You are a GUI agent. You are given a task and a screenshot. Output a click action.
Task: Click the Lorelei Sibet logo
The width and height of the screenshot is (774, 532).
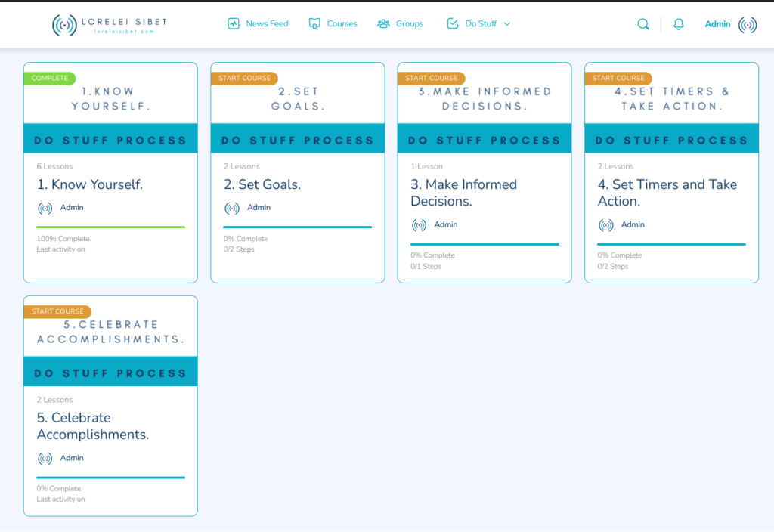coord(110,25)
